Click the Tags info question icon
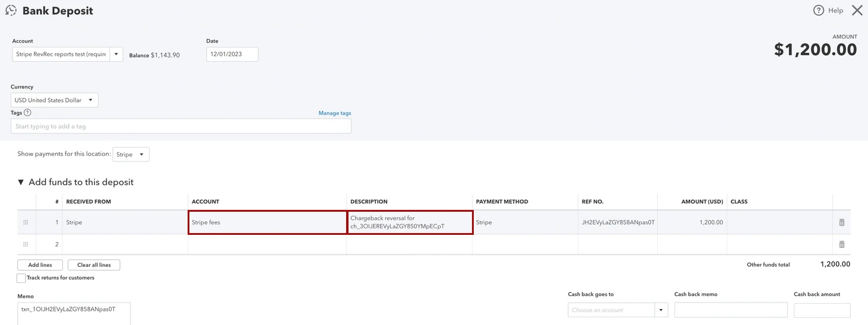Screen dimensions: 868x325 coord(27,113)
